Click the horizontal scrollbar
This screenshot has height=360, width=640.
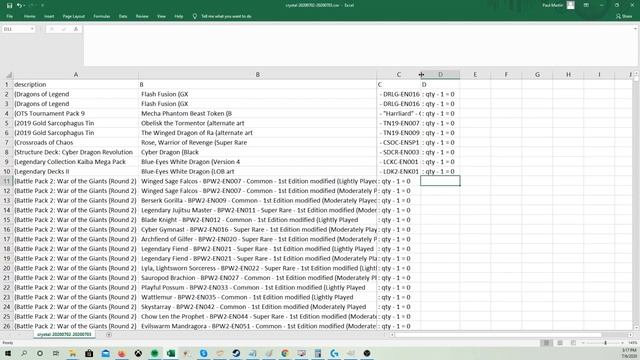coord(498,335)
